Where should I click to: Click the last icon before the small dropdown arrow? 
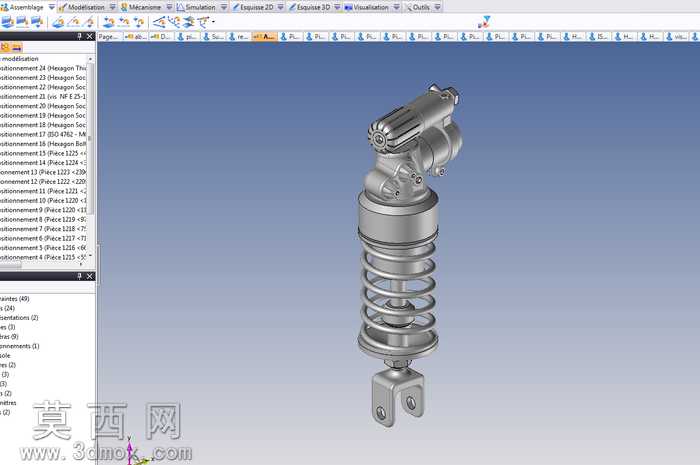pyautogui.click(x=204, y=22)
